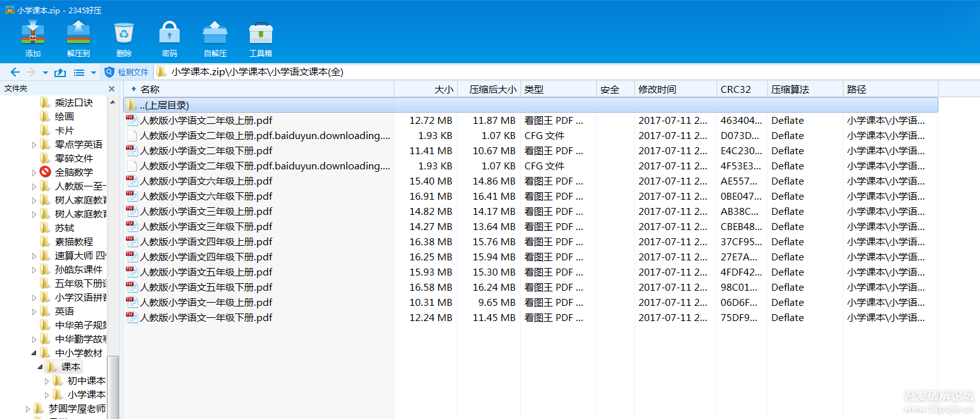The width and height of the screenshot is (980, 419).
Task: Close the 文件夹 folder panel
Action: [x=112, y=89]
